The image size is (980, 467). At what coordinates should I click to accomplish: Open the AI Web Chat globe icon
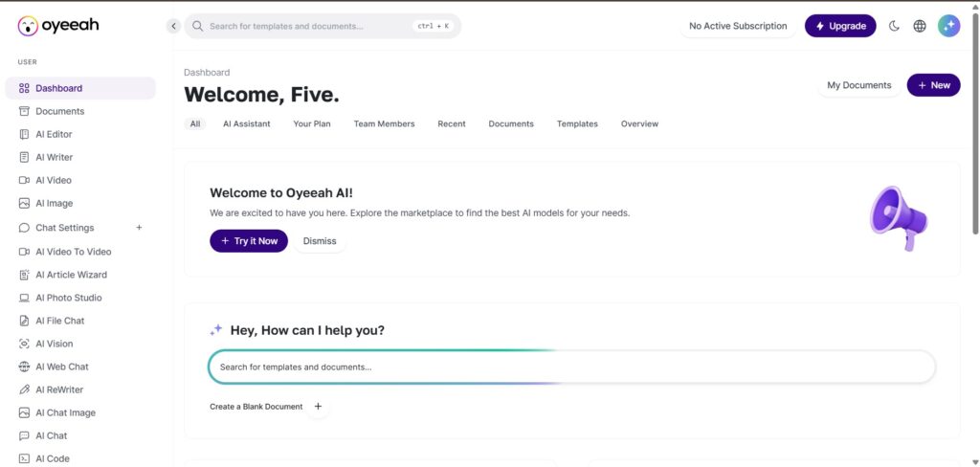[x=24, y=367]
